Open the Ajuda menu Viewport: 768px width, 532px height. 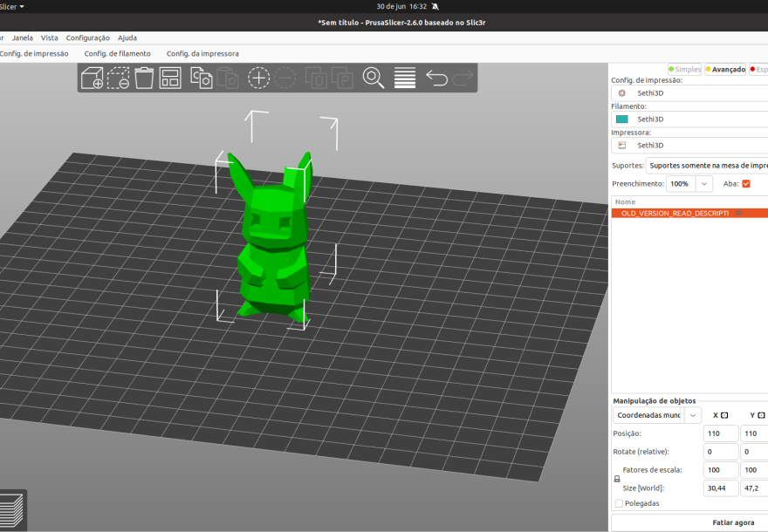127,38
